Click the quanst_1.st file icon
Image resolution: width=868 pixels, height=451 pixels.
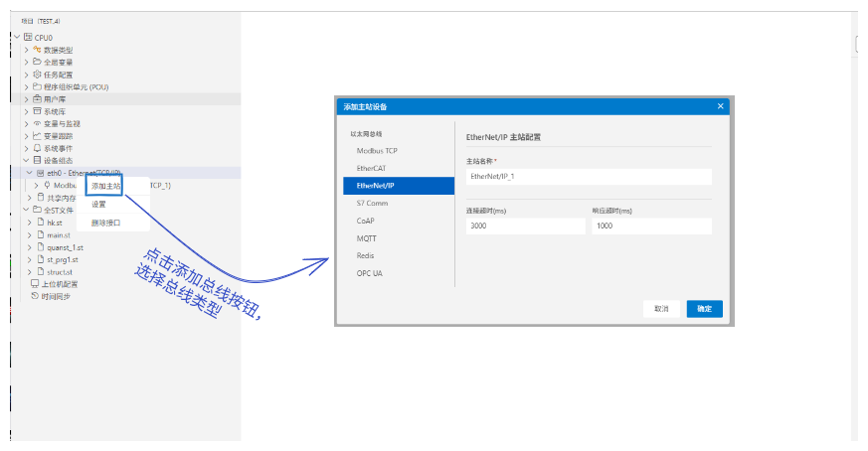(x=40, y=246)
